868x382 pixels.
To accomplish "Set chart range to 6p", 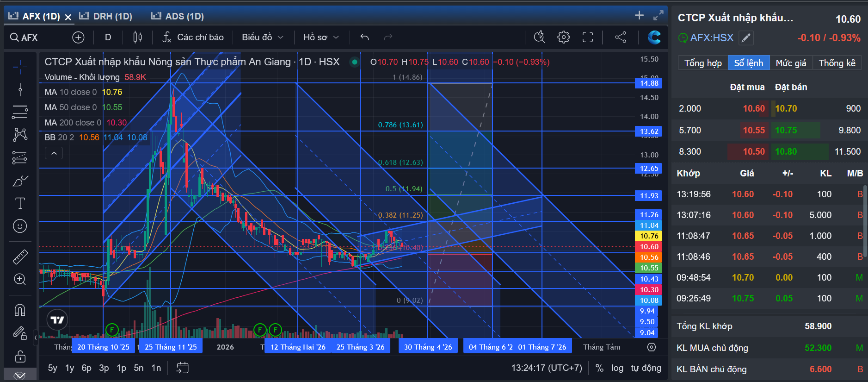I will pyautogui.click(x=86, y=368).
